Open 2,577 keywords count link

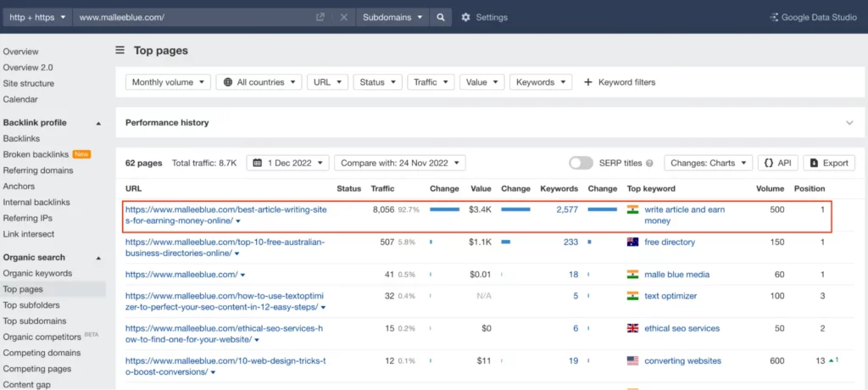pos(567,209)
